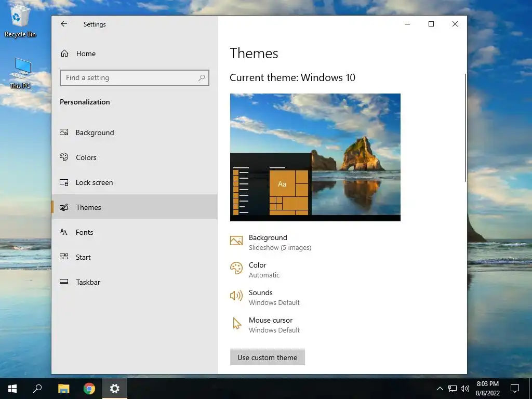Click the Themes brush icon in sidebar
The image size is (532, 399).
point(64,207)
